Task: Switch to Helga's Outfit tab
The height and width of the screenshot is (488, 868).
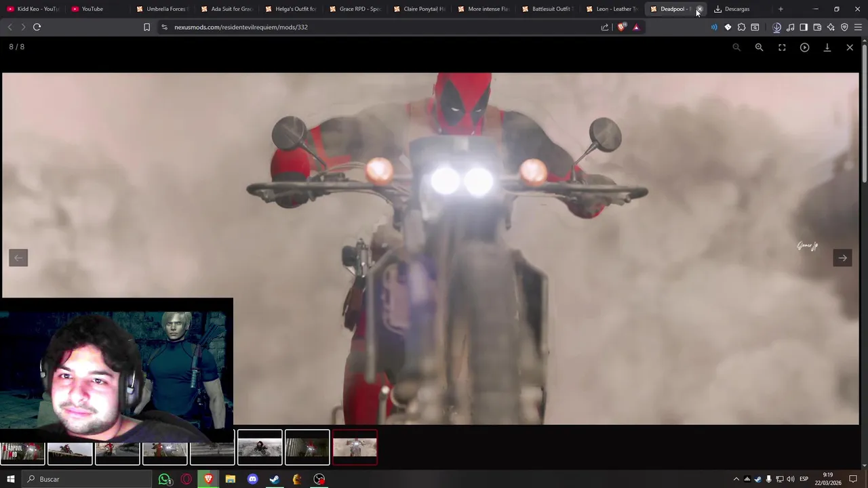Action: 292,9
